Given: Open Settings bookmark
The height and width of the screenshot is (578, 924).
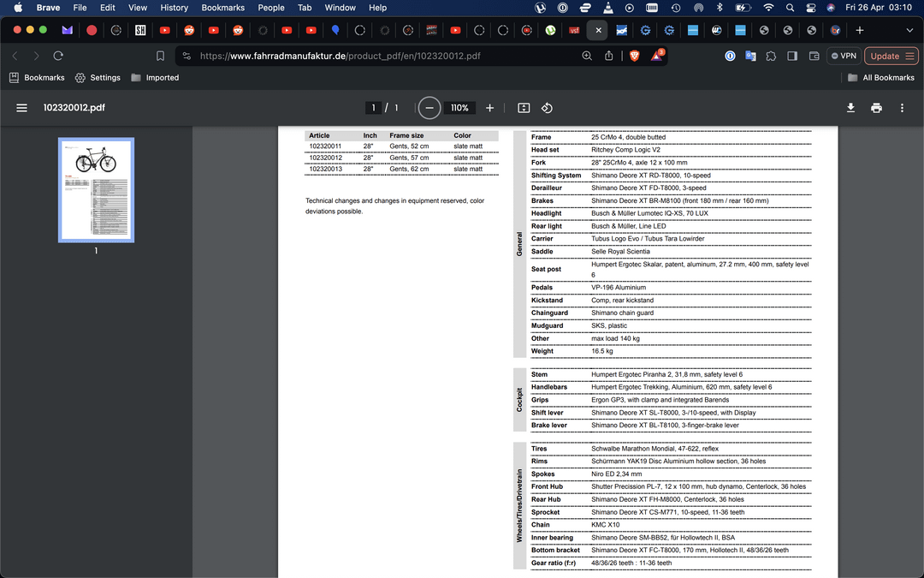Looking at the screenshot, I should (x=98, y=77).
